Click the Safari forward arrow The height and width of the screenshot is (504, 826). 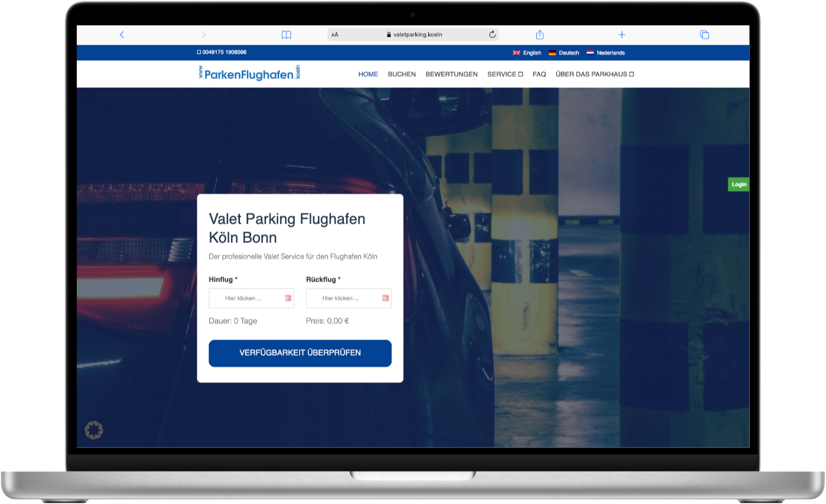click(x=203, y=35)
